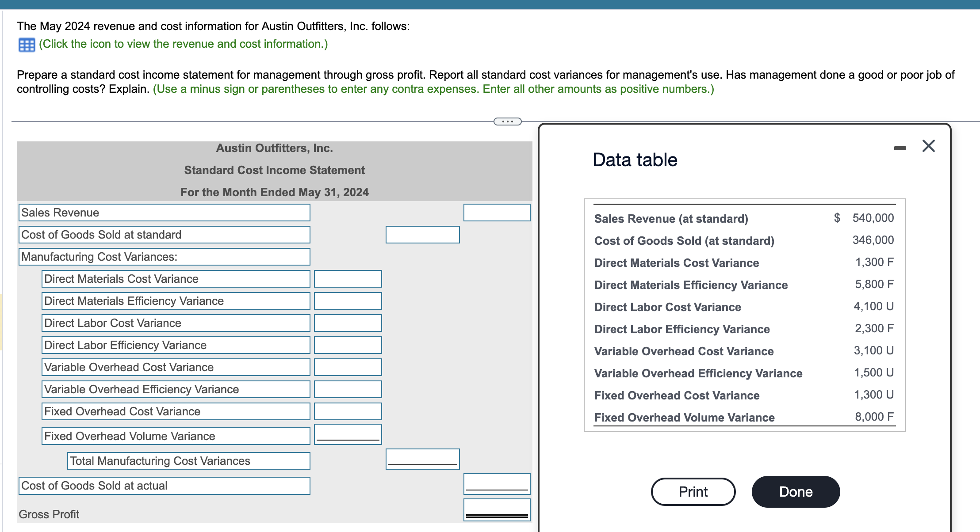
Task: Click Direct Labor Efficiency Variance amount box
Action: tap(348, 345)
